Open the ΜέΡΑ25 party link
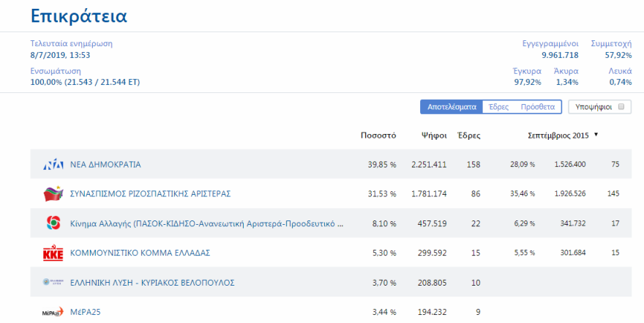Image resolution: width=644 pixels, height=323 pixels. (85, 312)
